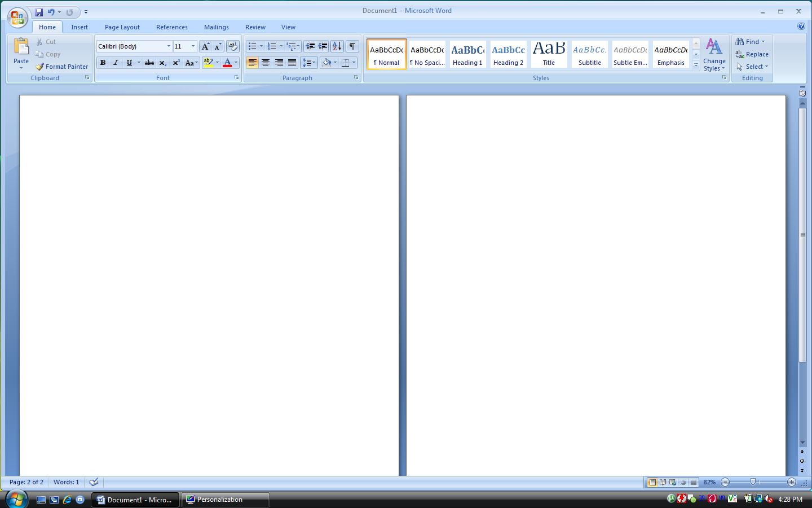Click the Zoom slider handle
The image size is (812, 508).
pyautogui.click(x=753, y=482)
